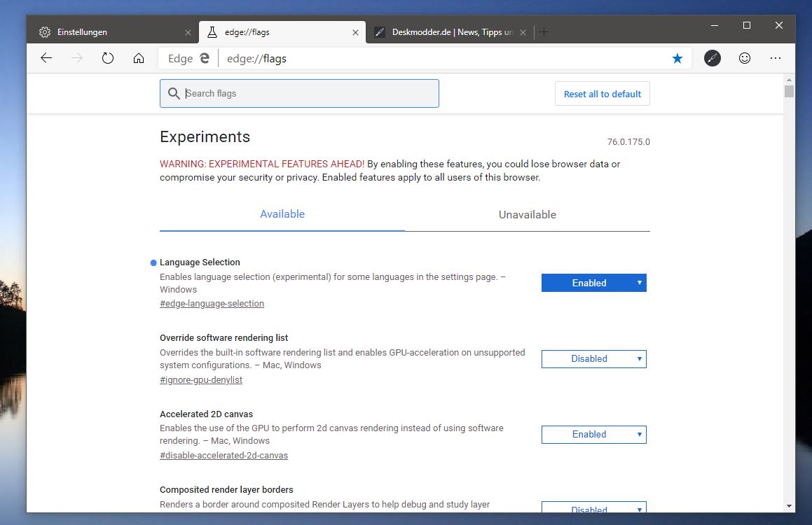Click the flask icon on edge://flags tab
Viewport: 812px width, 525px height.
(x=212, y=32)
